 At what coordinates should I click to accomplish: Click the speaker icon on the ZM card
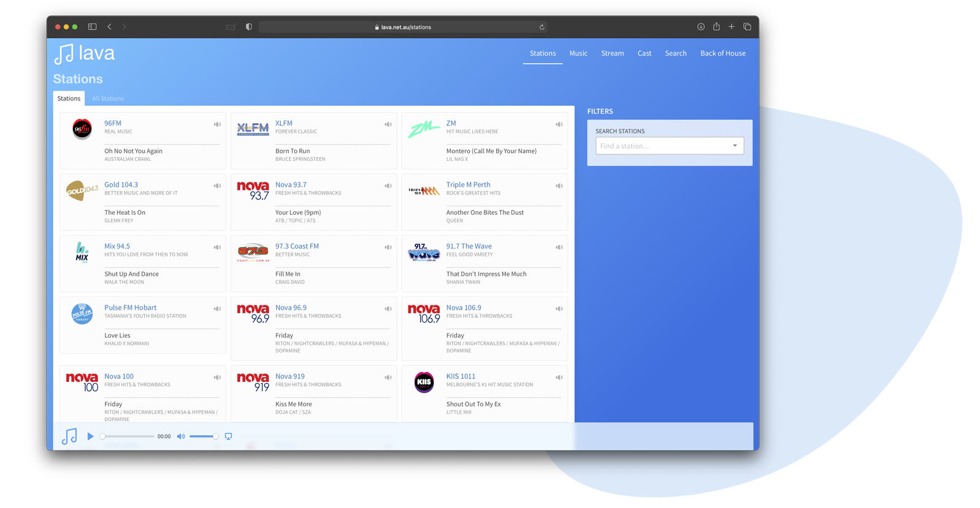pos(559,124)
